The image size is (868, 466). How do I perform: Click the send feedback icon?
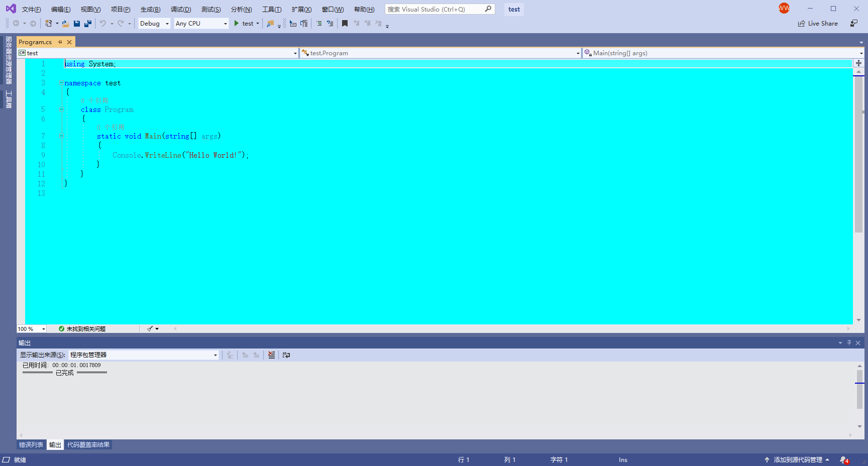(854, 24)
